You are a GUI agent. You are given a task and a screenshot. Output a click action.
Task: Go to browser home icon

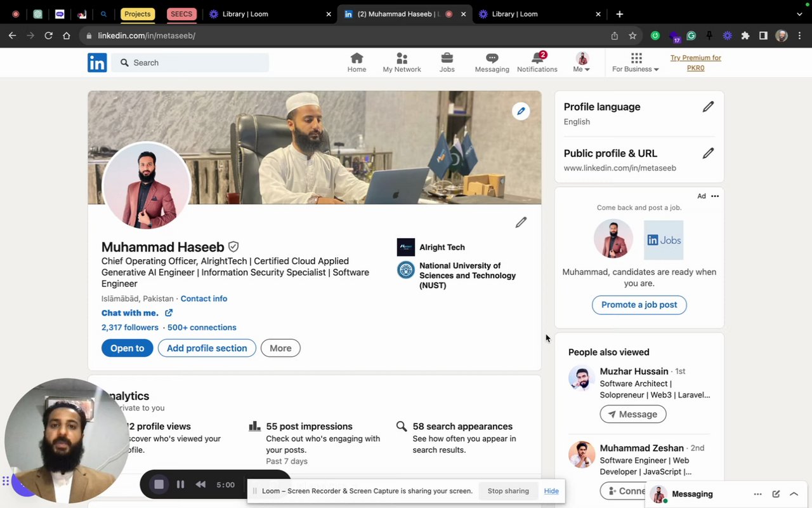(67, 36)
